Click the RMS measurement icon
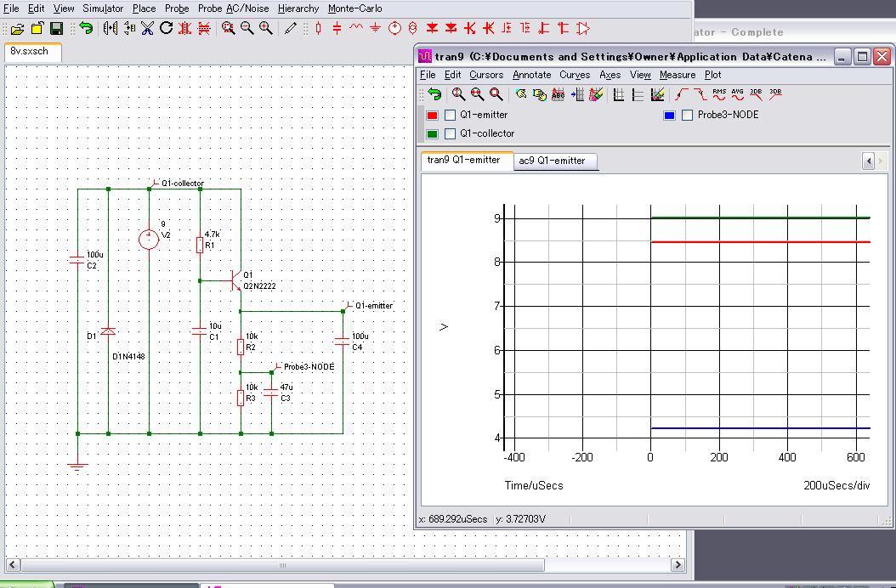Image resolution: width=896 pixels, height=588 pixels. [x=719, y=94]
